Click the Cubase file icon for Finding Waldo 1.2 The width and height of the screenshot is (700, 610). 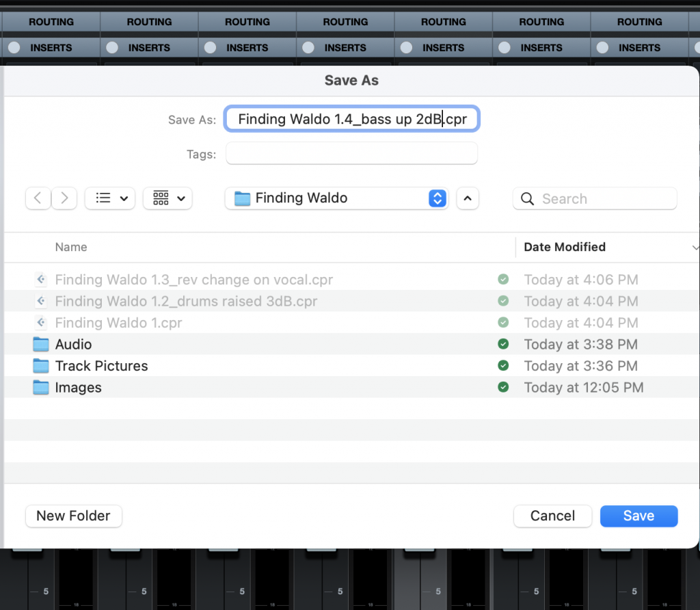pos(41,301)
